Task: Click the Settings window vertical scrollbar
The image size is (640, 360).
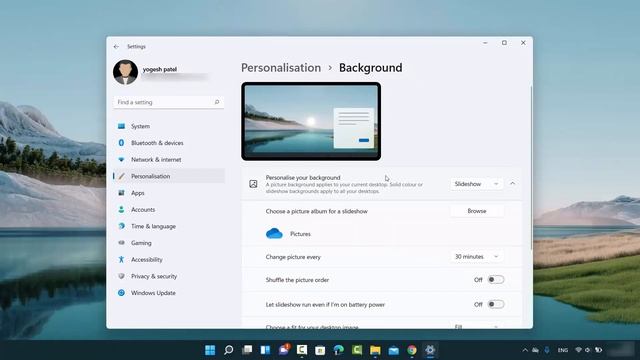Action: click(x=531, y=167)
